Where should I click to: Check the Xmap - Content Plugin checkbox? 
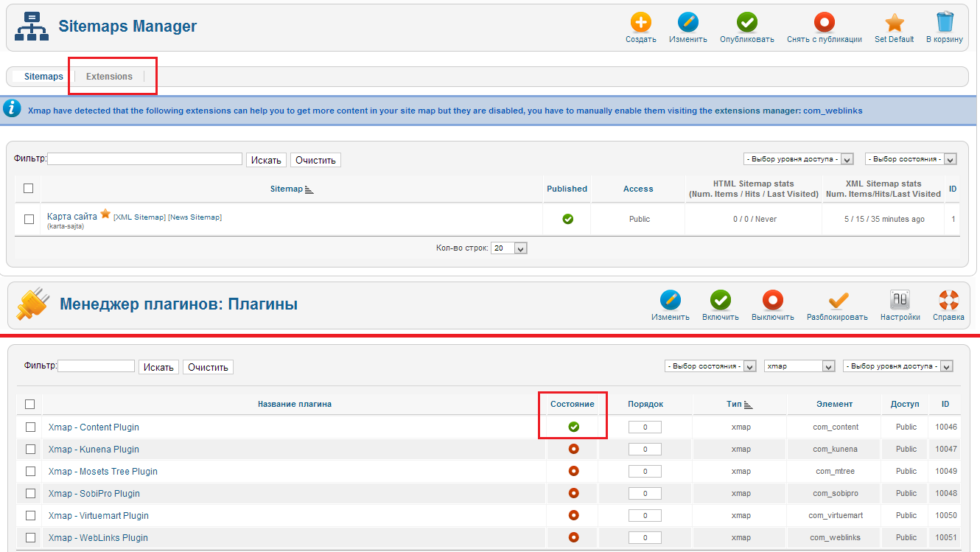click(x=30, y=427)
